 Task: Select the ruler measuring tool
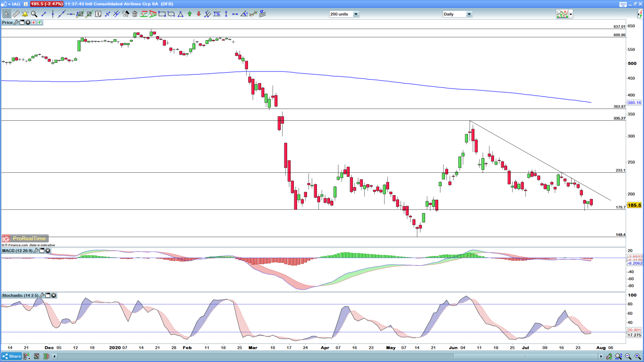point(16,14)
